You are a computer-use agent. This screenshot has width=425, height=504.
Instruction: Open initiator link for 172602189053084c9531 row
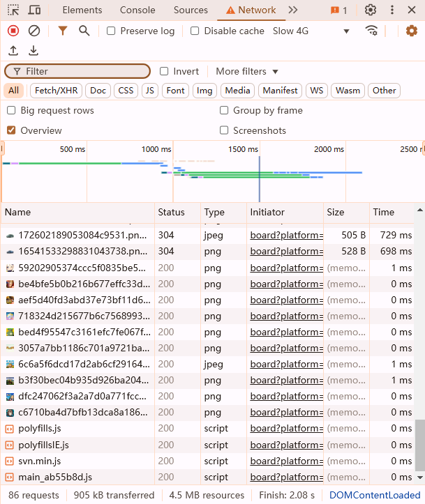287,235
